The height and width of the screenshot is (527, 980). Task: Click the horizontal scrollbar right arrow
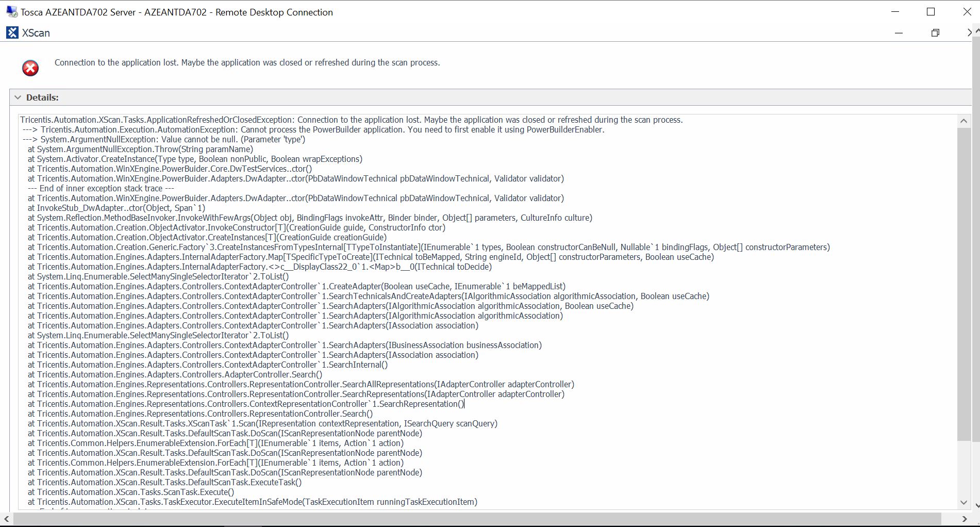pos(964,519)
